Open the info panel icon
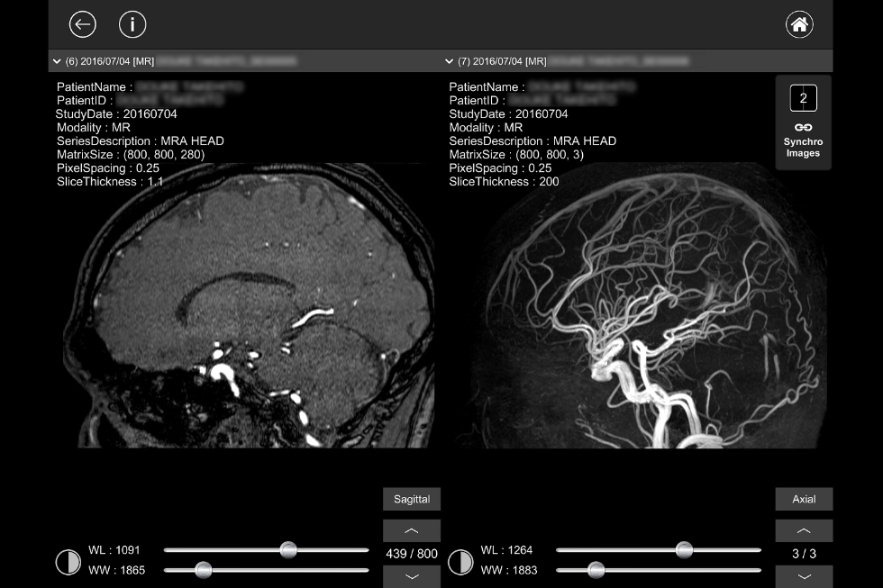The width and height of the screenshot is (883, 588). click(132, 24)
